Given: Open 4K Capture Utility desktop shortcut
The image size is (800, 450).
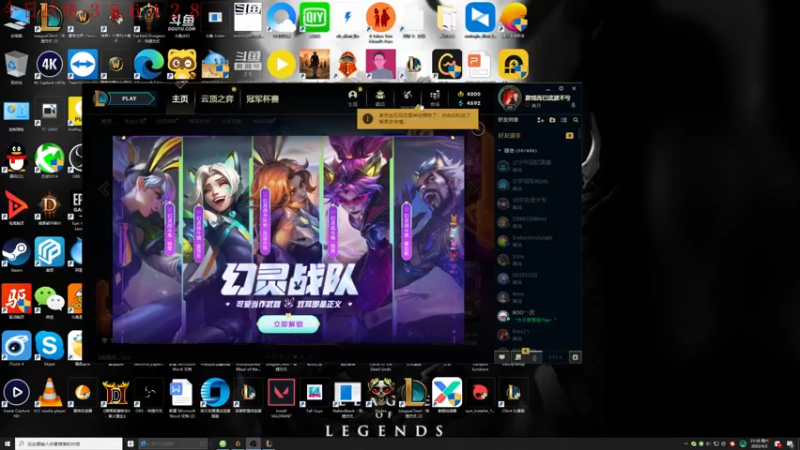Looking at the screenshot, I should click(x=49, y=67).
